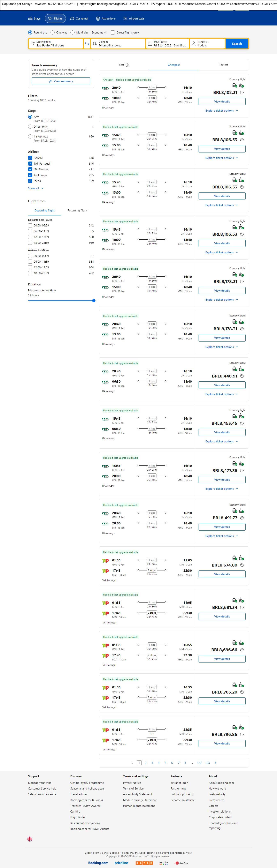Enable the Direct flights only checkbox
This screenshot has height=868, width=277.
click(x=113, y=33)
